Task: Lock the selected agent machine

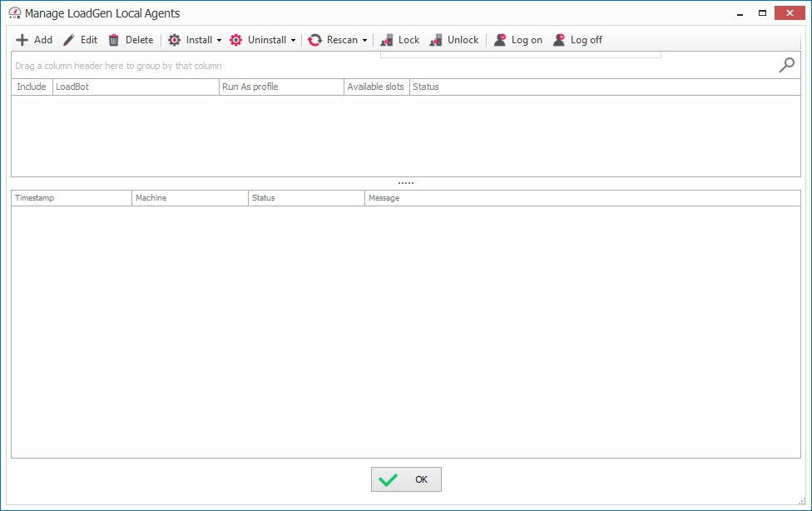Action: (400, 40)
